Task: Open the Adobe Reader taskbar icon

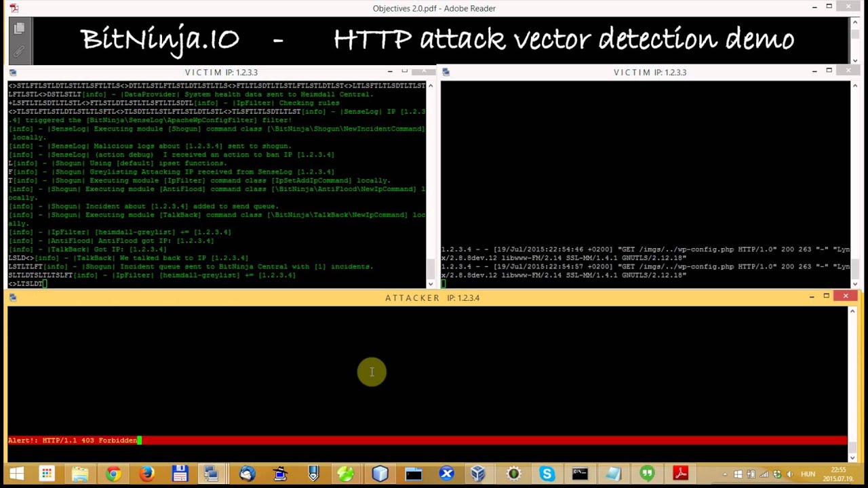Action: click(x=680, y=473)
